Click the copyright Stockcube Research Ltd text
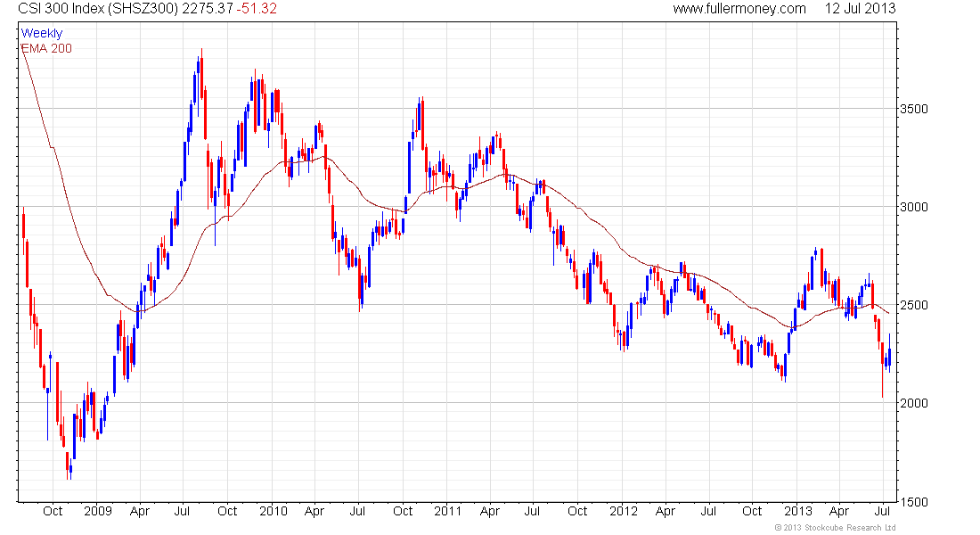This screenshot has height=535, width=980. tap(835, 528)
